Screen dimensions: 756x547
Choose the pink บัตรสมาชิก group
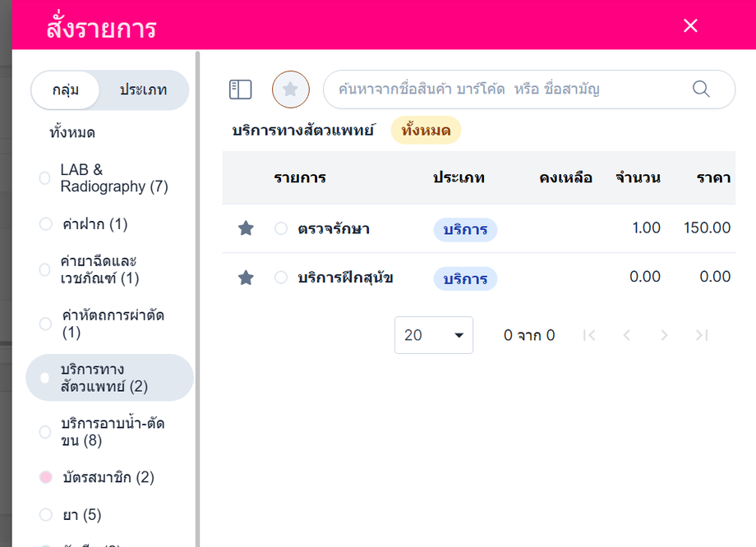(x=96, y=477)
